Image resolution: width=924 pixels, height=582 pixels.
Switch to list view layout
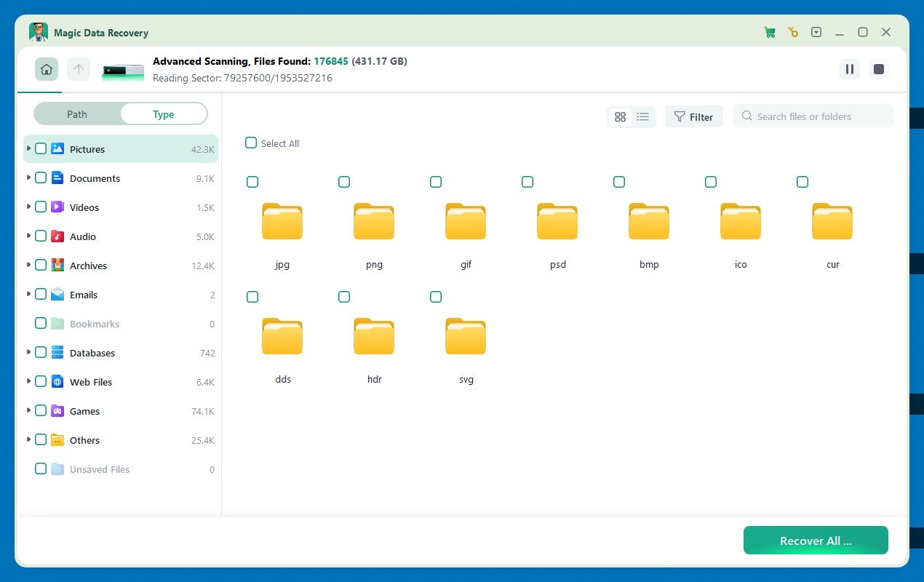point(643,116)
